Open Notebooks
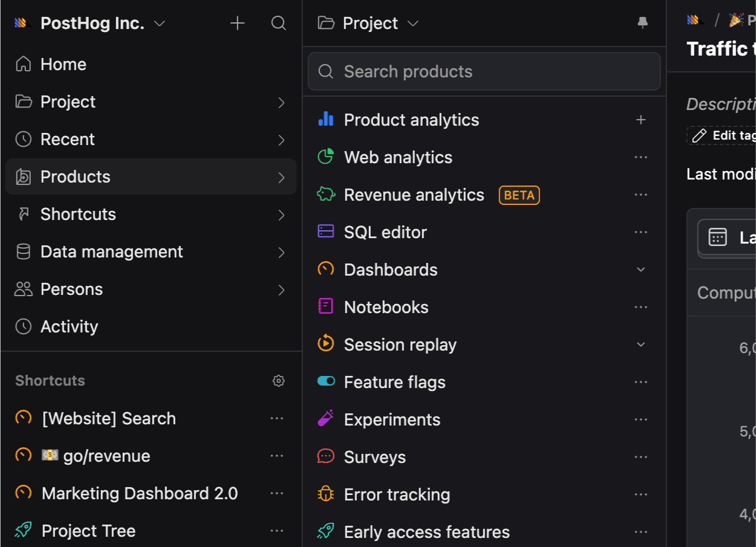Screen dimensions: 756x547 click(x=386, y=307)
